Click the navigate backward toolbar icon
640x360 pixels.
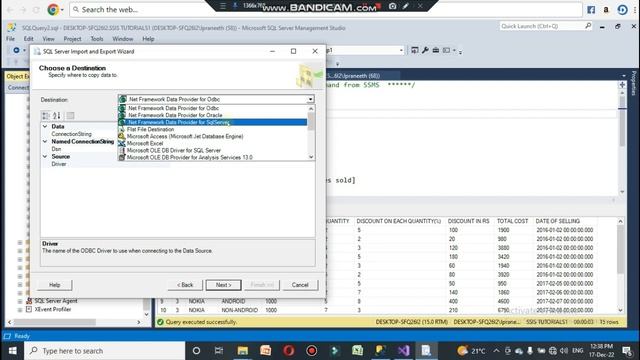pyautogui.click(x=16, y=50)
